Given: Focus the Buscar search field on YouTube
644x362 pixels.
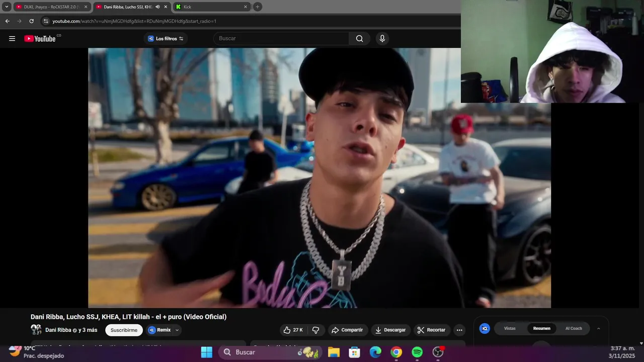Looking at the screenshot, I should coord(281,38).
